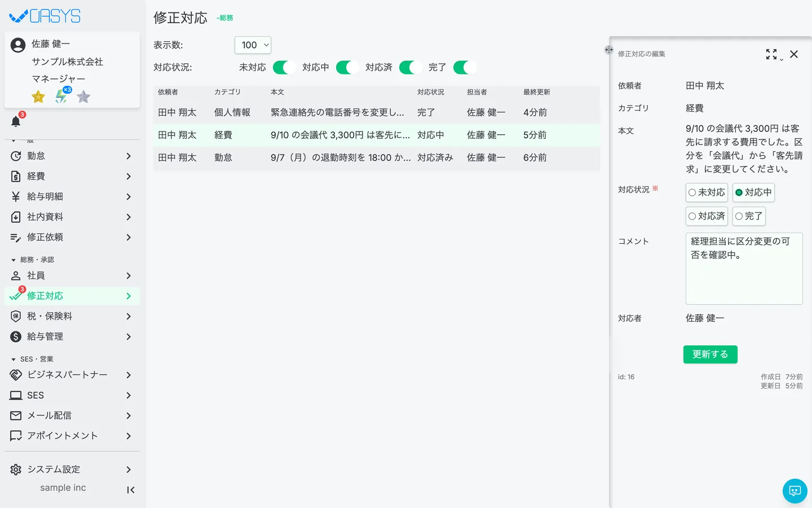Open the 社員 menu item
This screenshot has width=812, height=508.
tap(72, 275)
